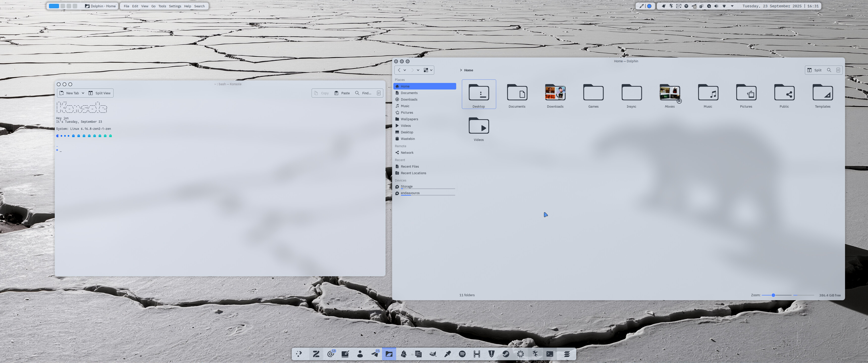Toggle Split View in Konsole

click(x=99, y=93)
